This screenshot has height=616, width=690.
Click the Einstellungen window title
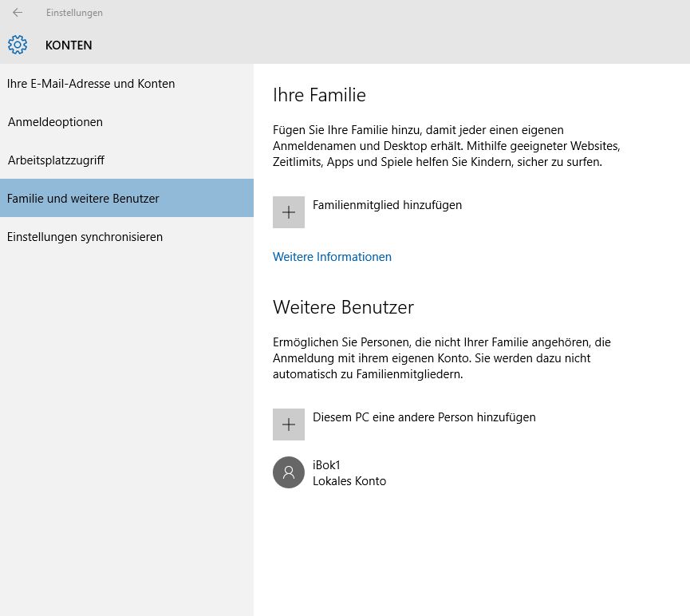pos(74,13)
